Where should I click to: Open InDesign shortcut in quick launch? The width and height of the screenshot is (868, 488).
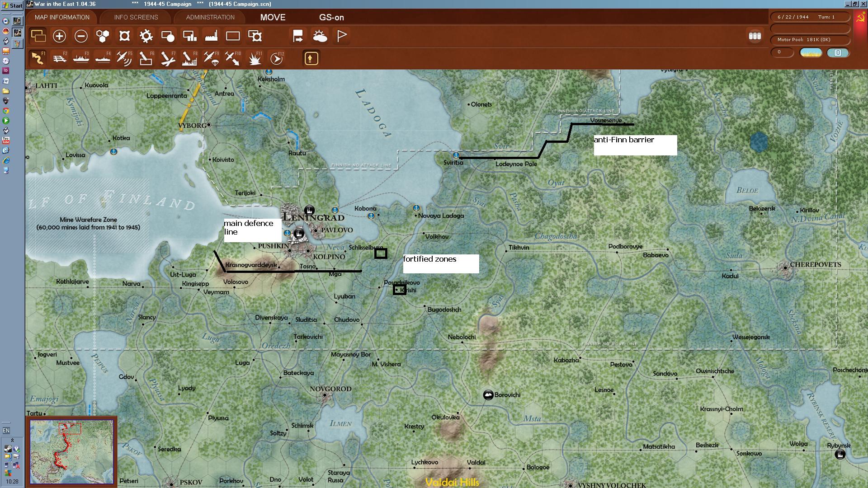pyautogui.click(x=5, y=70)
